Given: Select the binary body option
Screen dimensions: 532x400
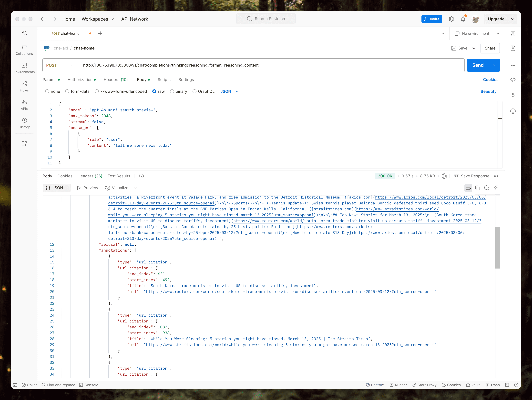Looking at the screenshot, I should tap(172, 91).
